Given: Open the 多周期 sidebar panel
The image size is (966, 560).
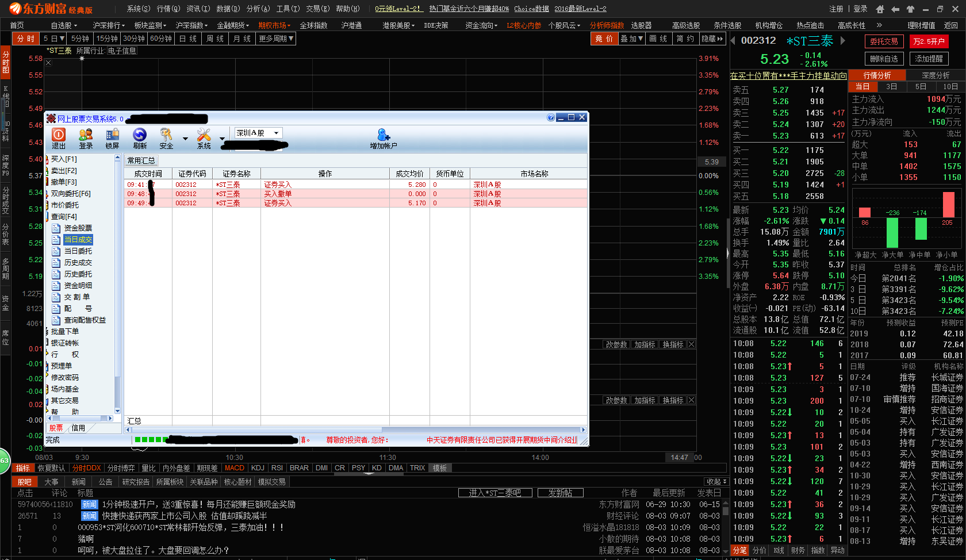Looking at the screenshot, I should pos(6,269).
